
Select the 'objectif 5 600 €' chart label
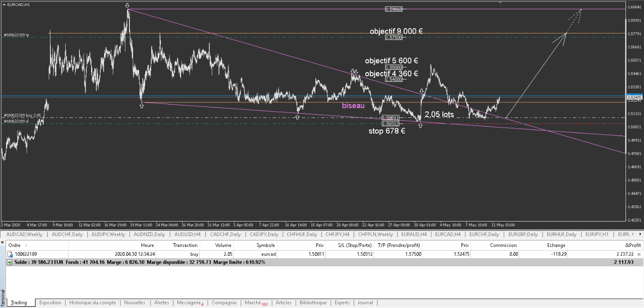[x=391, y=61]
